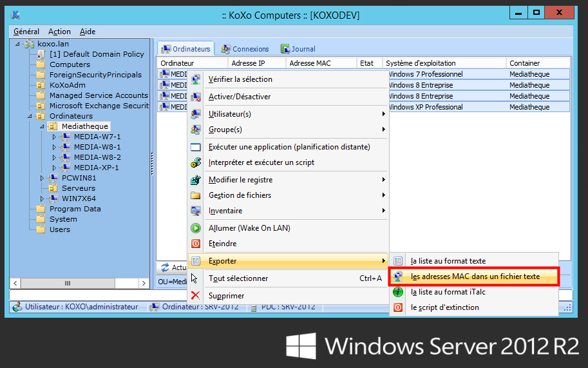This screenshot has height=368, width=588.
Task: Click the Mediatheque folder icon in tree
Action: coord(53,126)
